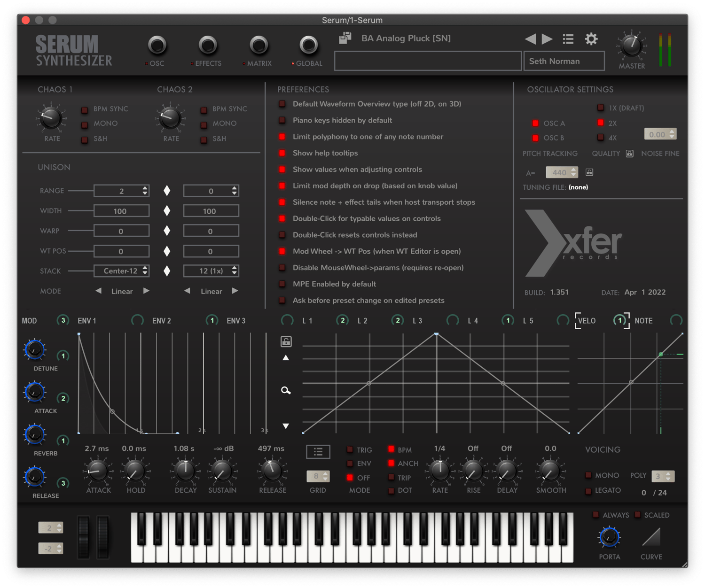Click the Seth Norman author field

[564, 61]
